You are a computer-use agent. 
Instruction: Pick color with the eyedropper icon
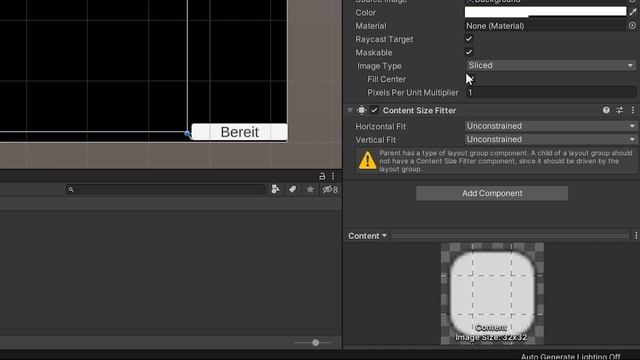(633, 12)
